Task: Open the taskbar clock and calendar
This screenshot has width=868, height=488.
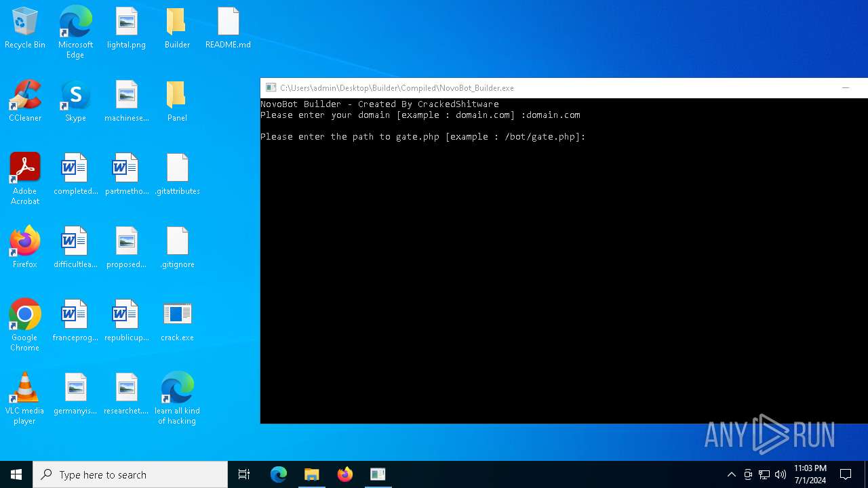Action: (x=810, y=474)
